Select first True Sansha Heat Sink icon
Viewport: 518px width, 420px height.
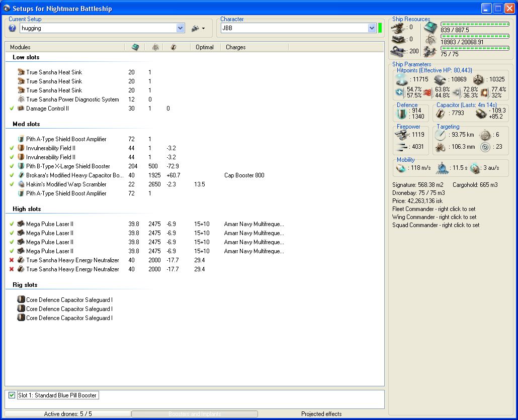(x=21, y=72)
